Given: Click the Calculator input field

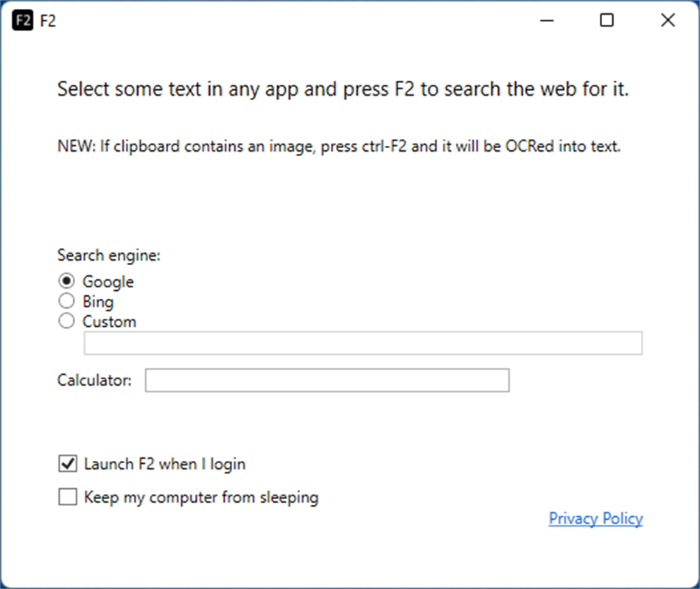Looking at the screenshot, I should 326,381.
